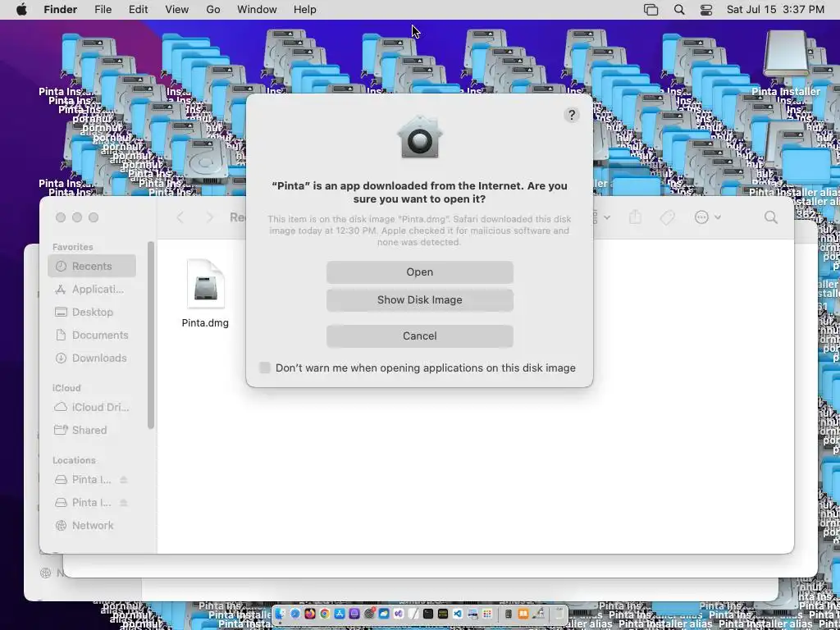The image size is (840, 630).
Task: Open Downloads in the Finder sidebar
Action: [x=92, y=358]
